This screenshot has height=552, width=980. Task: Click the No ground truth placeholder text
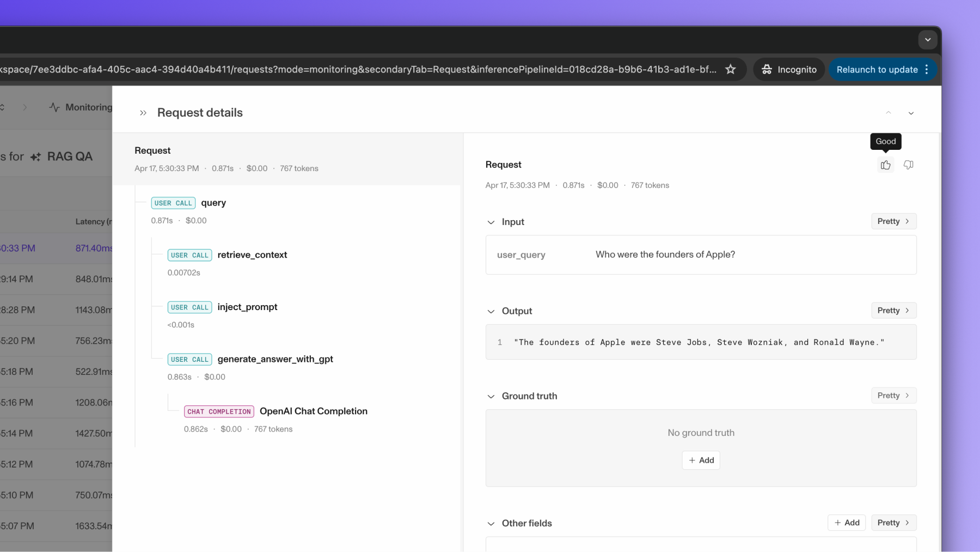click(x=701, y=433)
